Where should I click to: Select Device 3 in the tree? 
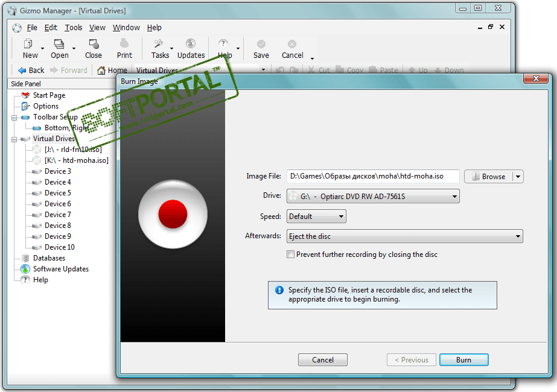(x=57, y=171)
